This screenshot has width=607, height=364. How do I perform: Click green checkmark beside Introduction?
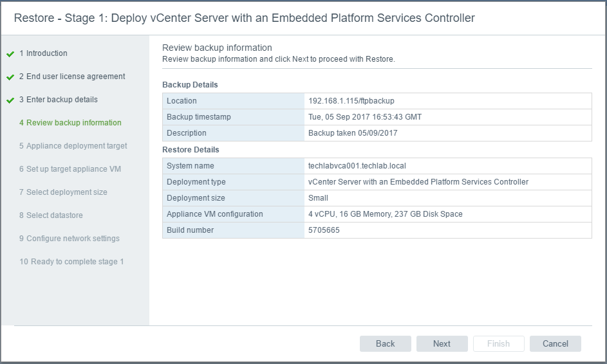point(10,54)
